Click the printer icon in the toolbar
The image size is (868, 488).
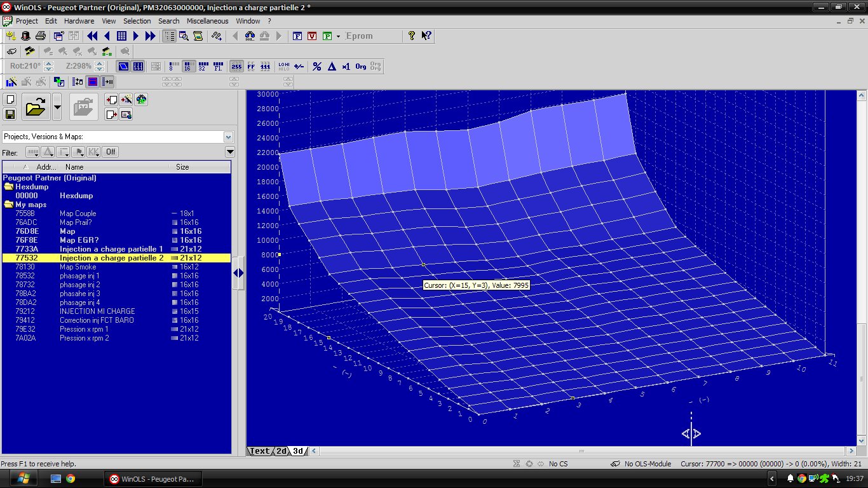(x=40, y=36)
